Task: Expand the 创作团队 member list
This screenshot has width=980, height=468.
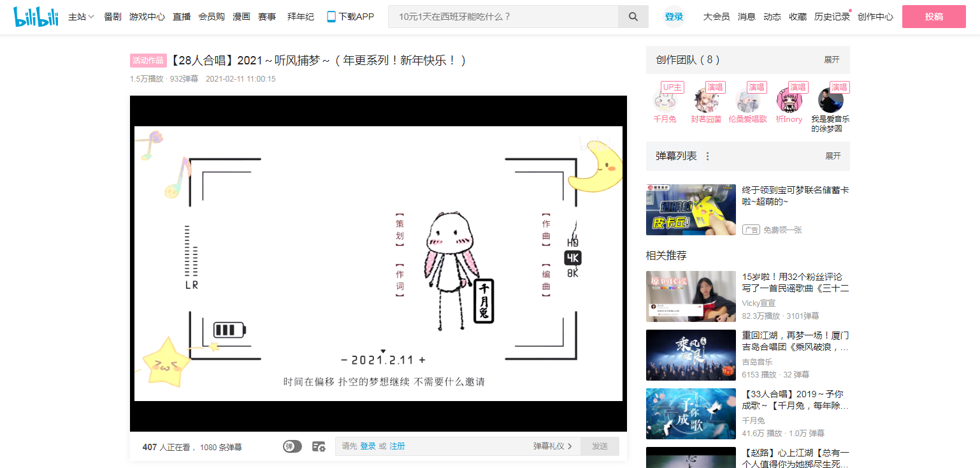Action: tap(832, 60)
